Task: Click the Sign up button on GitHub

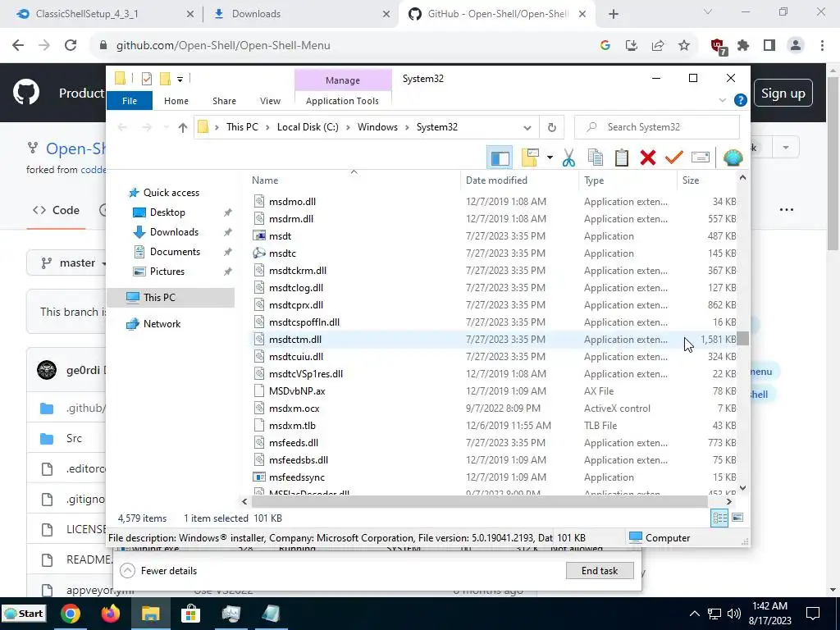Action: (x=783, y=94)
